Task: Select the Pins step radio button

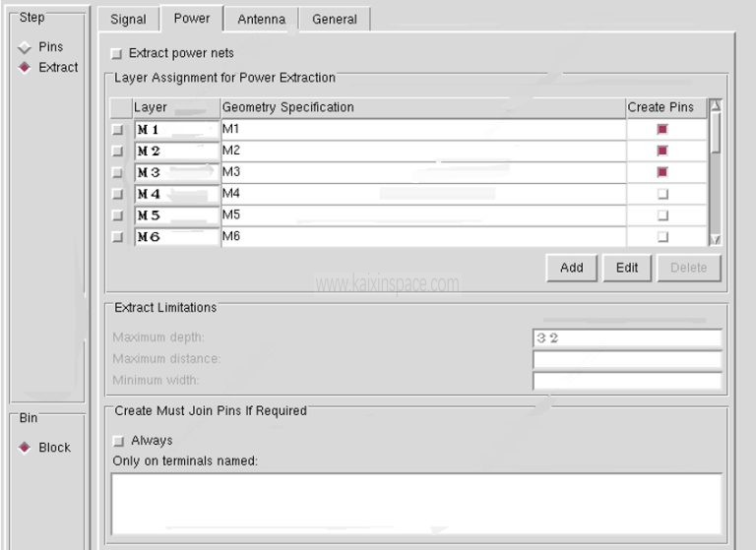Action: tap(25, 47)
